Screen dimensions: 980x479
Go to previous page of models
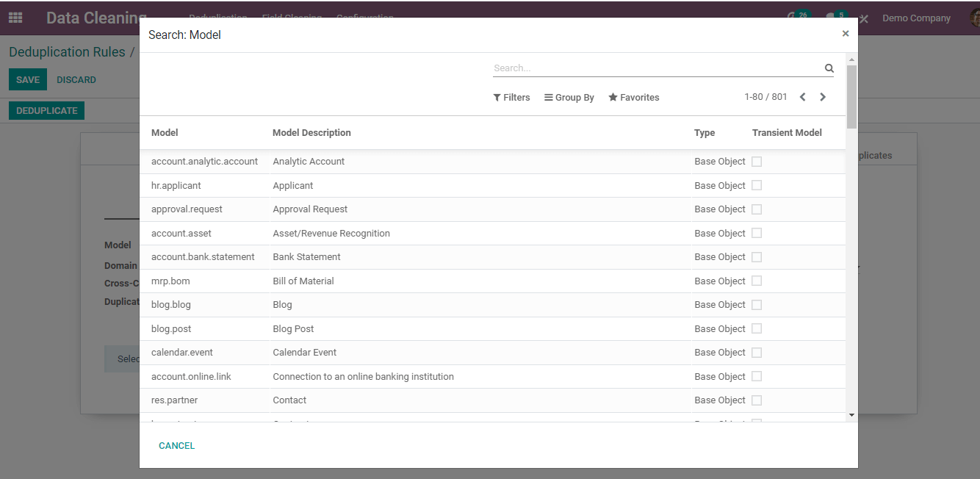(802, 97)
